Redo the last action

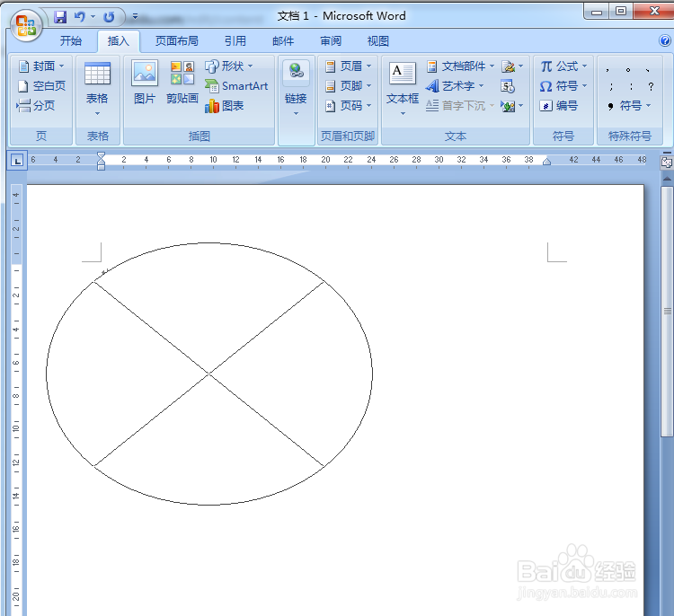[109, 17]
